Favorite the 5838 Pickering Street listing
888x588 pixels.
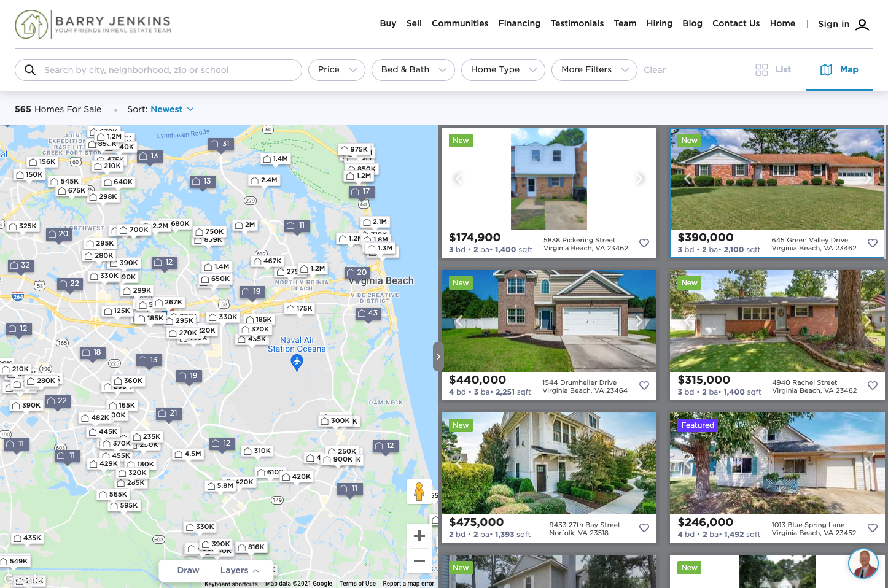tap(644, 243)
